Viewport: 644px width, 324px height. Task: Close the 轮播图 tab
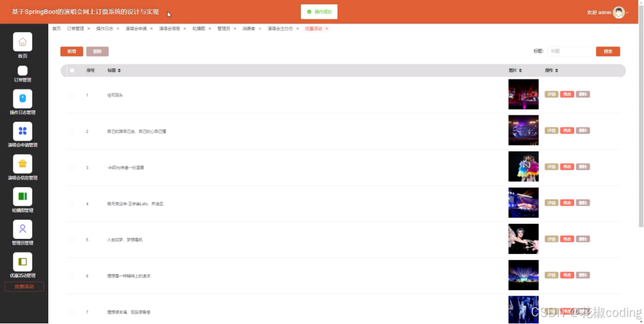pos(210,29)
